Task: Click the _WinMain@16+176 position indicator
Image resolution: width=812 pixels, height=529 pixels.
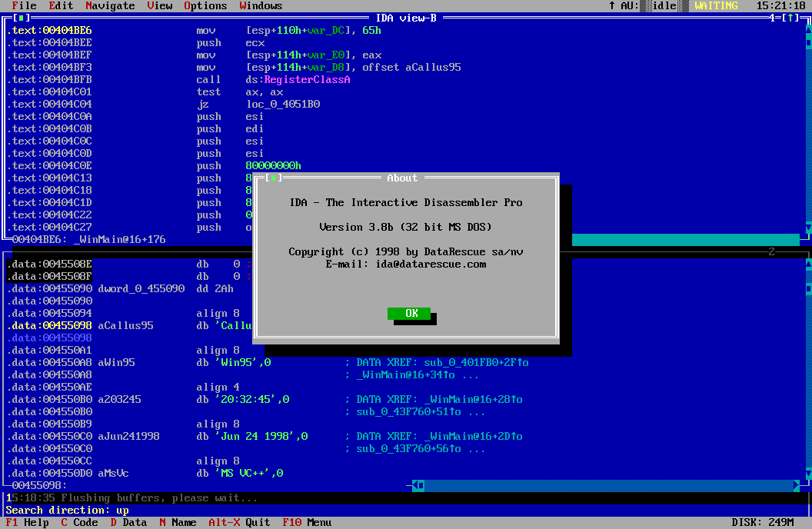Action: pos(120,240)
